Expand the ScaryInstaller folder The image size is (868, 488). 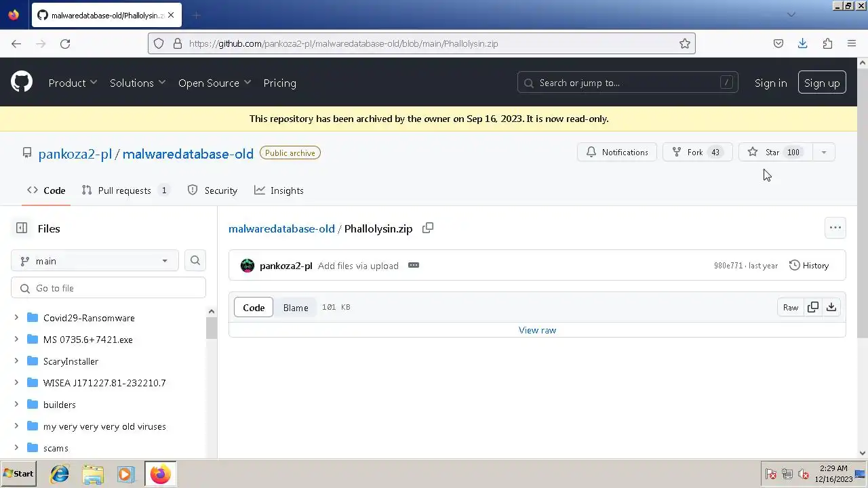tap(16, 361)
